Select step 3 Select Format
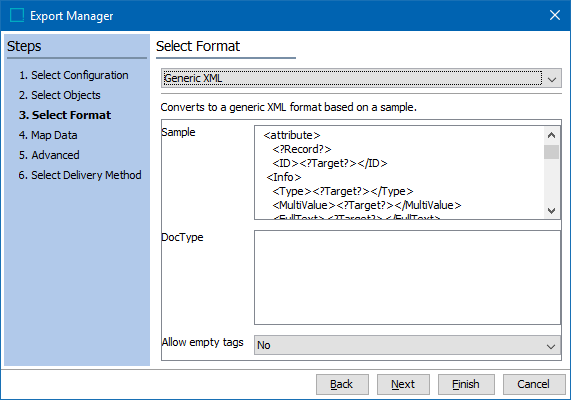Screen dimensions: 571x400 click(x=65, y=115)
